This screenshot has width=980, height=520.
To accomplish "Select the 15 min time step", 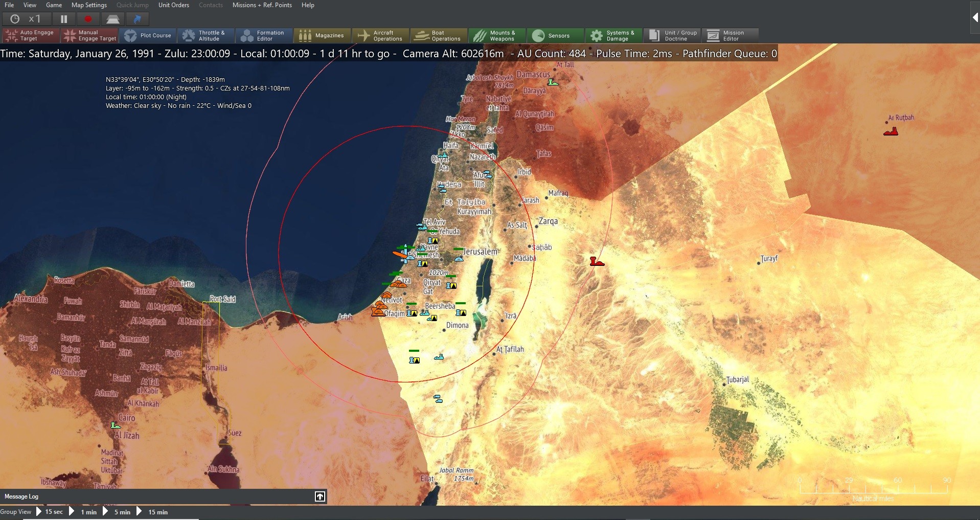I will coord(157,511).
